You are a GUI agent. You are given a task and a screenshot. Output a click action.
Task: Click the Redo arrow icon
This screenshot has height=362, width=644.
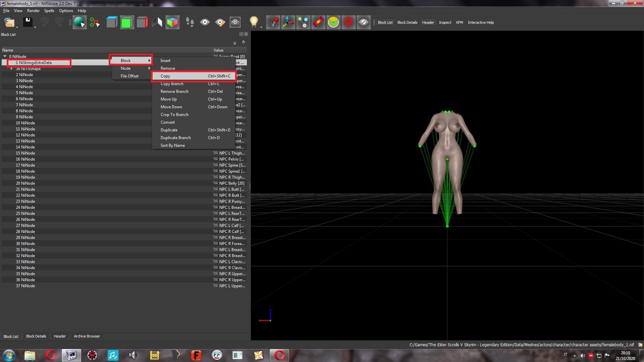point(59,22)
